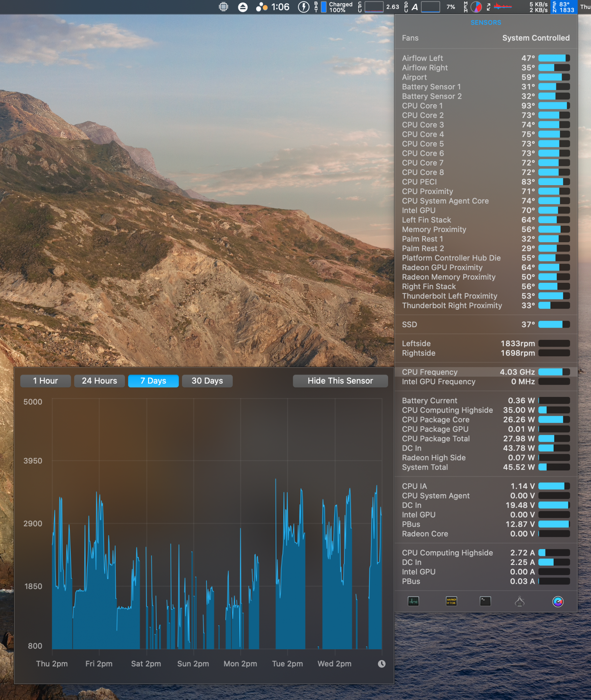Select the Thunderbolt Left Proximity row
The height and width of the screenshot is (700, 591).
(486, 296)
